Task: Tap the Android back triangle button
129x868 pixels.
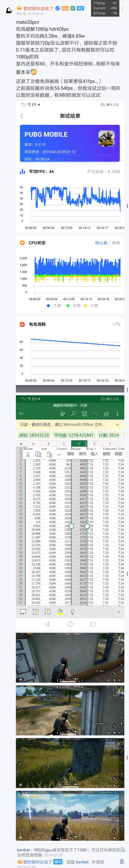Action: click(x=47, y=624)
